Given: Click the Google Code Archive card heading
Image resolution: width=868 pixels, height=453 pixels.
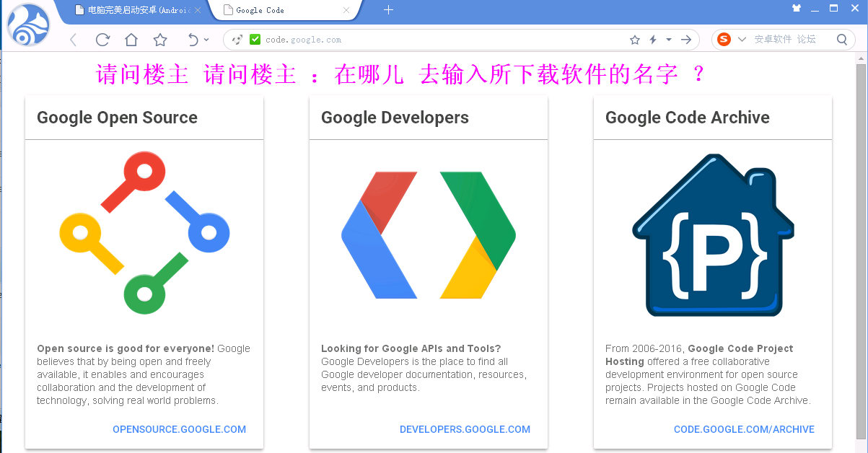Looking at the screenshot, I should [x=688, y=118].
